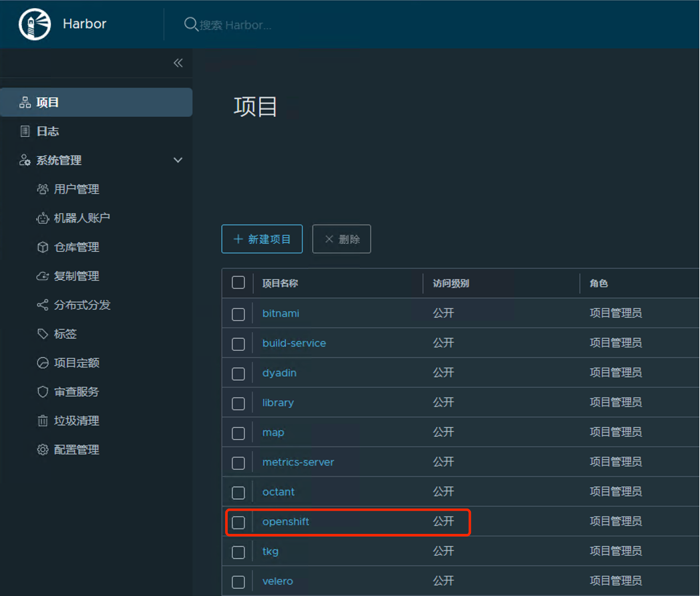Check the bitnami project checkbox

(x=238, y=314)
